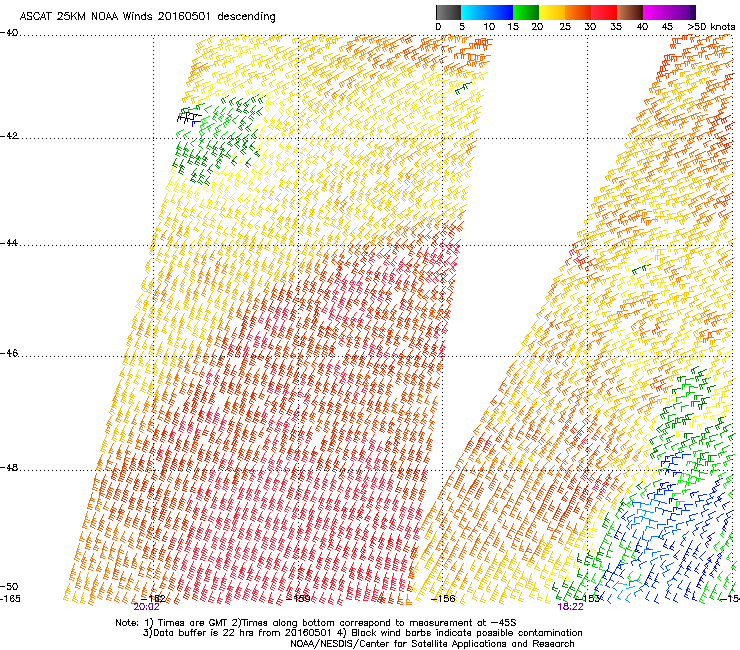Screen dimensions: 740x650
Task: Click the red 30-35 knots color segment
Action: click(x=604, y=12)
